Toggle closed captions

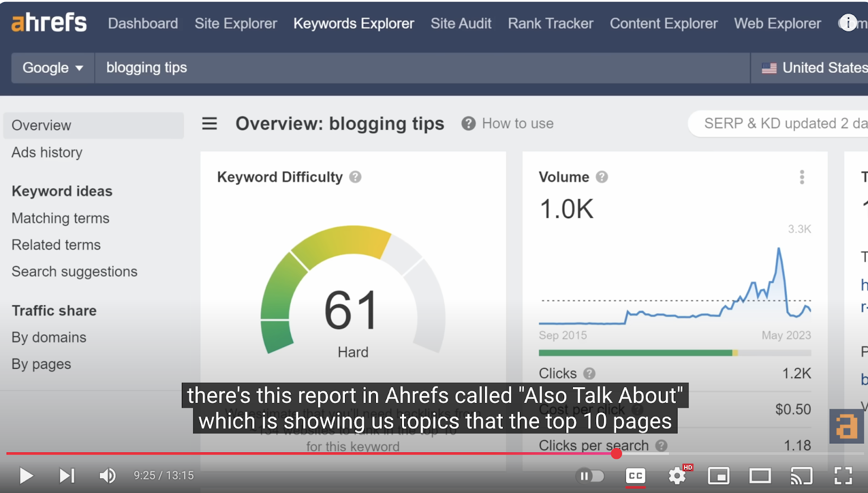pyautogui.click(x=635, y=476)
